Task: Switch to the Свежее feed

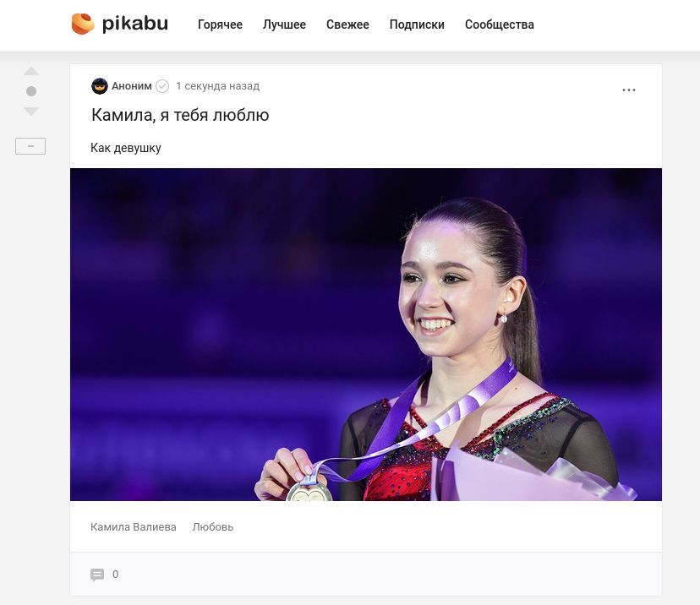Action: (x=347, y=25)
